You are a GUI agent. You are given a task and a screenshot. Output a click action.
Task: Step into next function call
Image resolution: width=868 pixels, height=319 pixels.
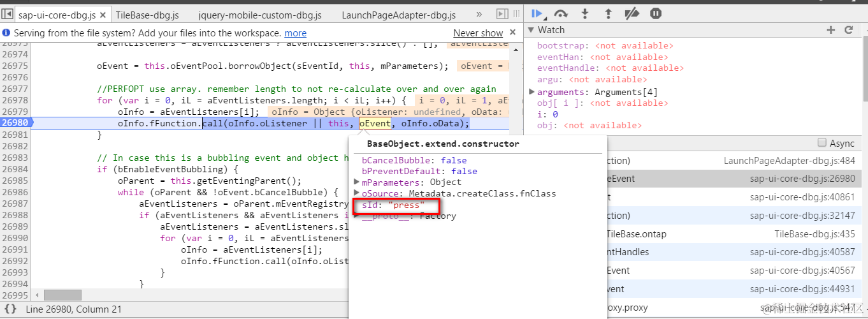pos(586,13)
